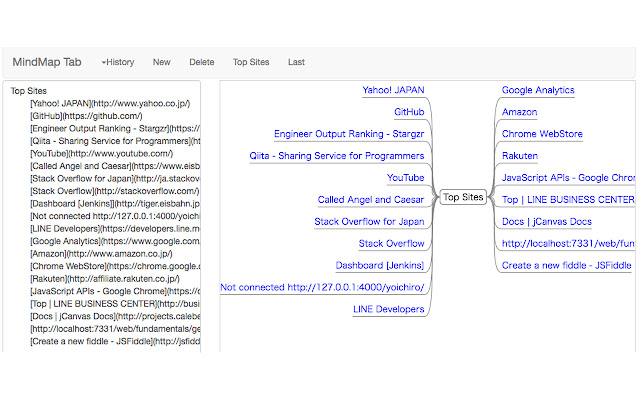Click [http://localhost:7331/web/fundamentals editor line
The width and height of the screenshot is (640, 400).
115,329
